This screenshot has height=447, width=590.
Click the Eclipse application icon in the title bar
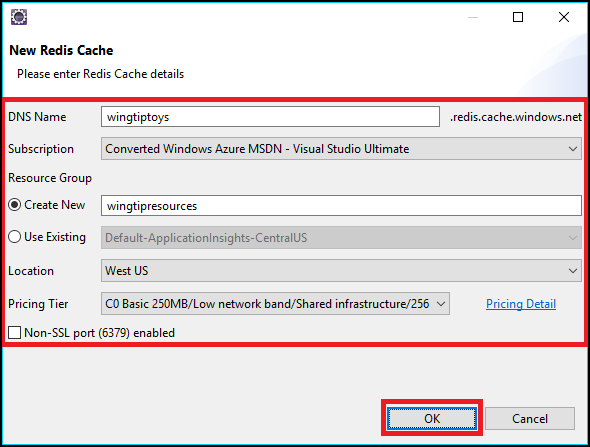pyautogui.click(x=19, y=17)
